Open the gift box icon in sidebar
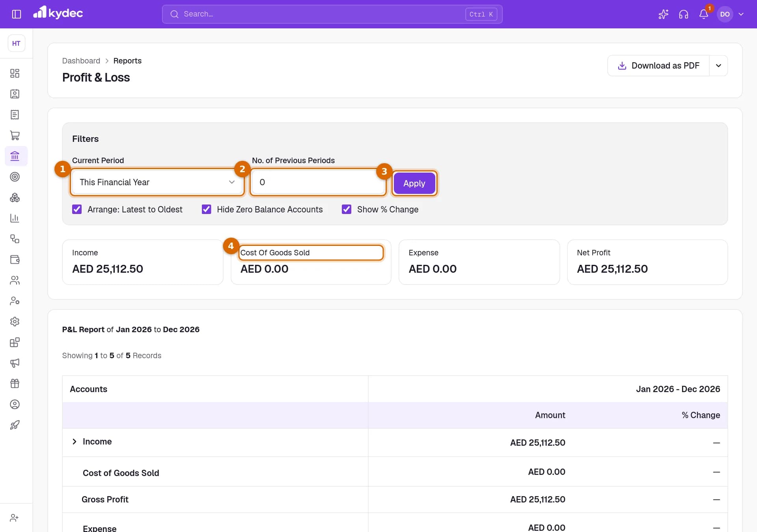757x532 pixels. click(15, 383)
